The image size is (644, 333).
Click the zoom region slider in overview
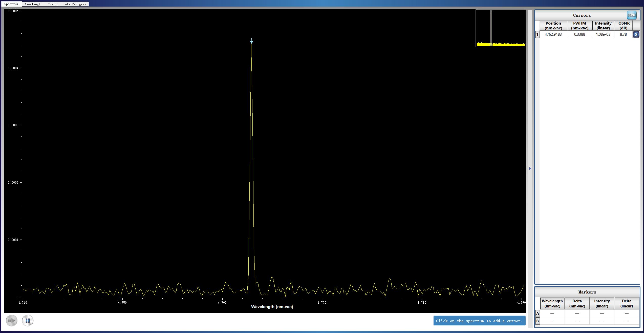(x=491, y=28)
